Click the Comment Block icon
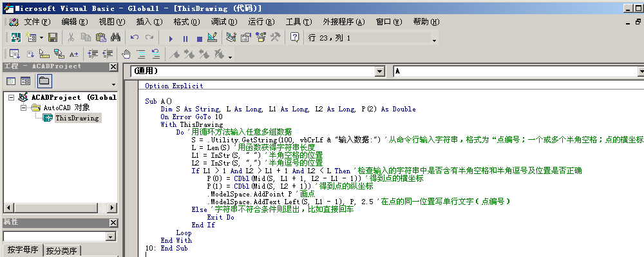The height and width of the screenshot is (257, 644). (x=141, y=53)
